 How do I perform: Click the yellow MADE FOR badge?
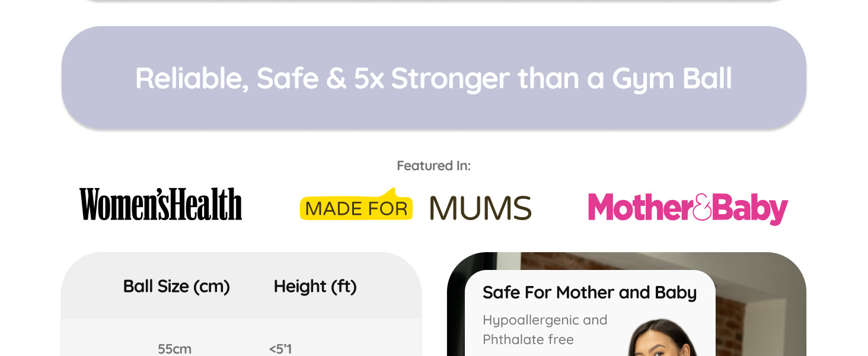[356, 208]
